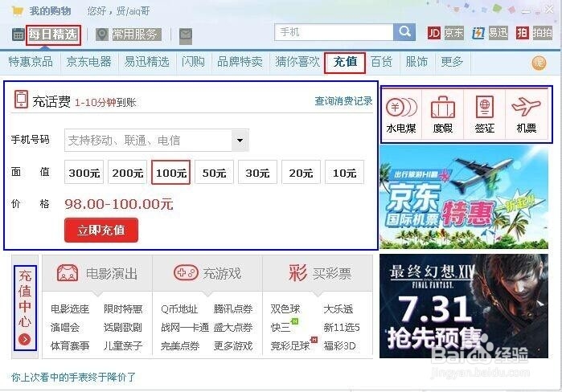
Task: Select the 200元 face value
Action: pyautogui.click(x=128, y=173)
